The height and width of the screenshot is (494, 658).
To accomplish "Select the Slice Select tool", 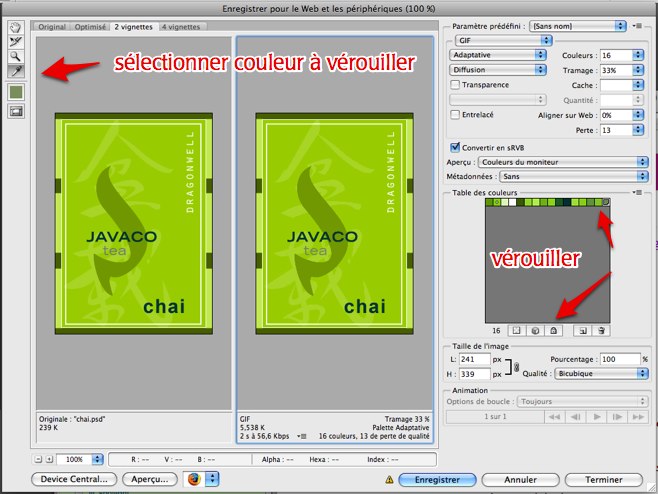I will click(x=16, y=42).
